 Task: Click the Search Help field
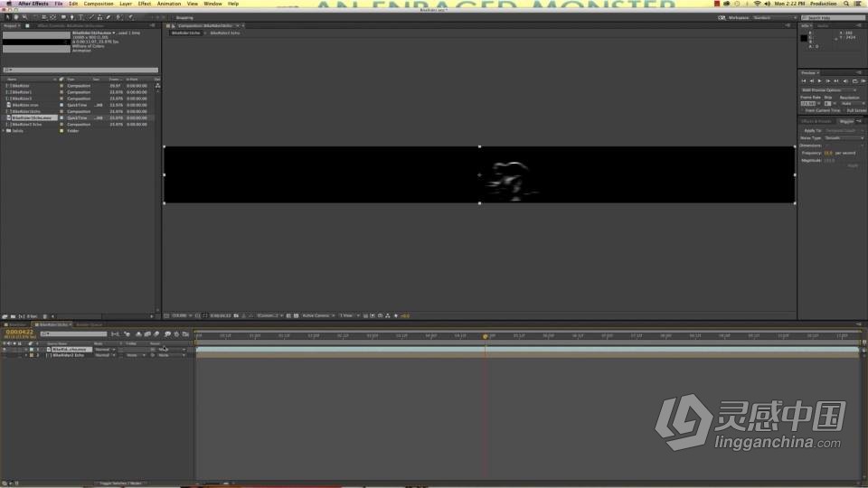tap(833, 18)
